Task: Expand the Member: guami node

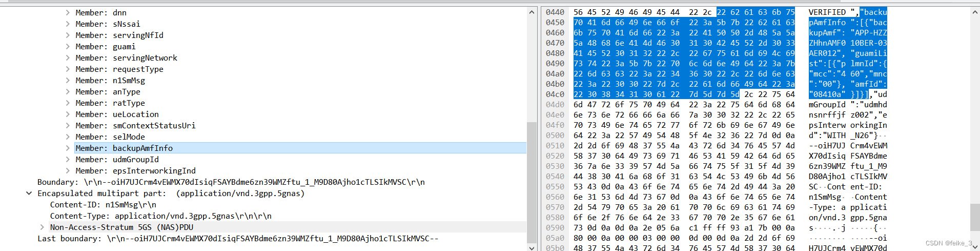Action: pyautogui.click(x=68, y=46)
